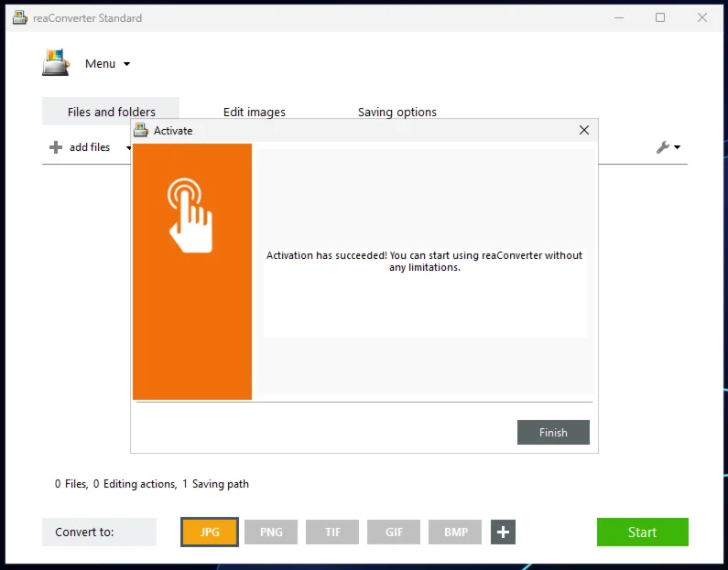Click the green Start button
The height and width of the screenshot is (570, 728).
[x=643, y=532]
